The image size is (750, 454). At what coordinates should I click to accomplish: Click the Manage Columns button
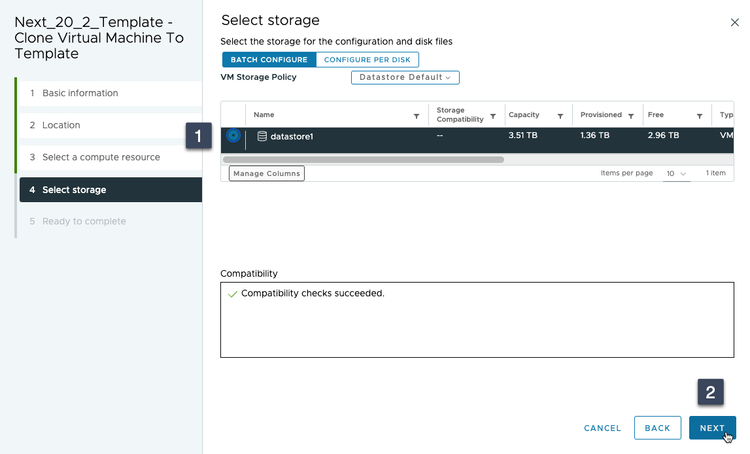click(x=266, y=173)
